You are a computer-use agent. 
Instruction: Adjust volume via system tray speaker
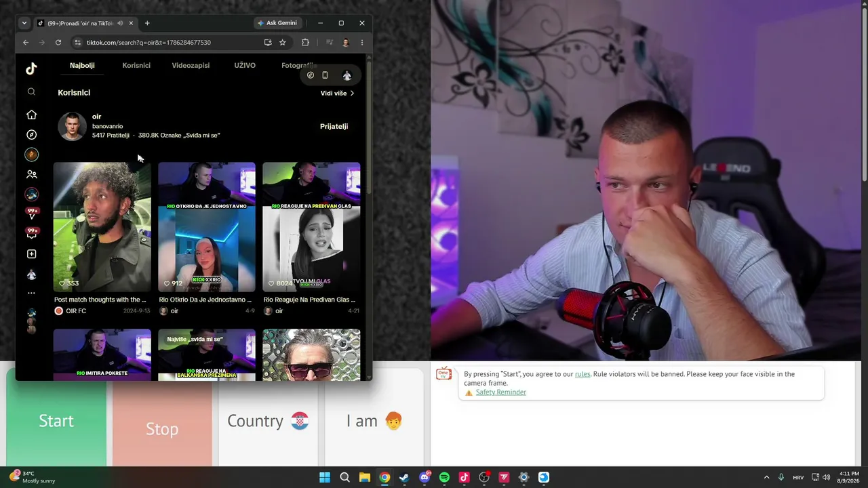pyautogui.click(x=827, y=477)
